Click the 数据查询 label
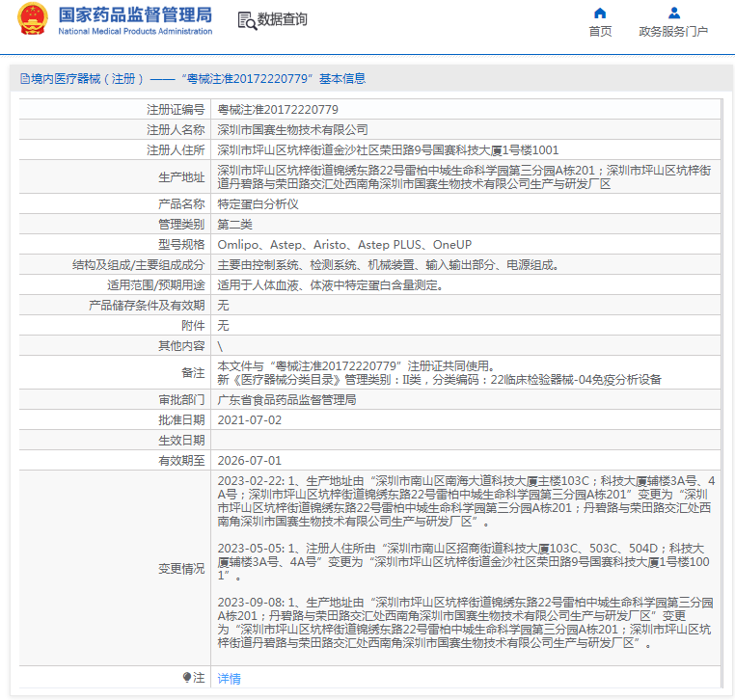The height and width of the screenshot is (700, 735). (x=283, y=19)
